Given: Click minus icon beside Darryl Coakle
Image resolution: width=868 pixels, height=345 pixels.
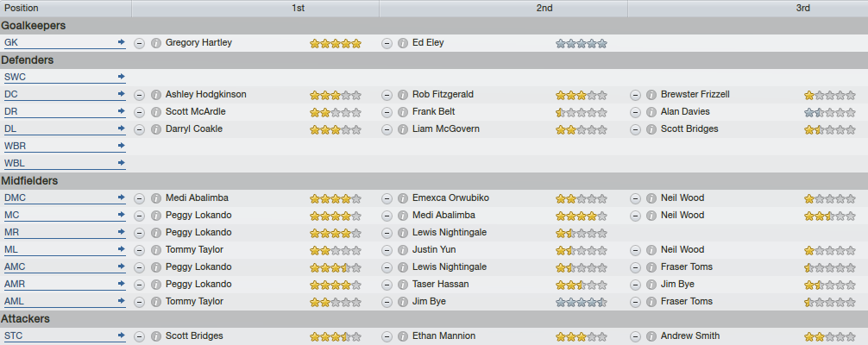Looking at the screenshot, I should point(140,129).
